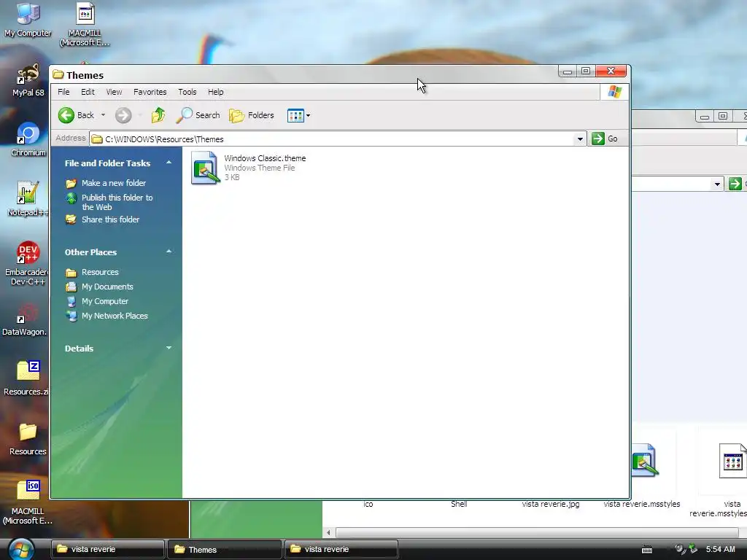Click the Themes title bar folder icon
The height and width of the screenshot is (560, 747).
[x=58, y=75]
